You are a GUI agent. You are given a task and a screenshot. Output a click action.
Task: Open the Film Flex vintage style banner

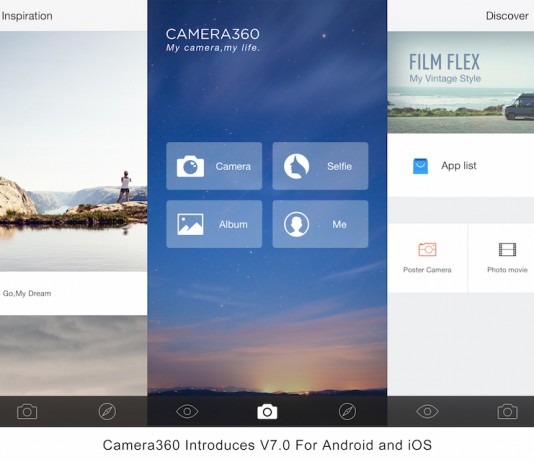pyautogui.click(x=460, y=82)
